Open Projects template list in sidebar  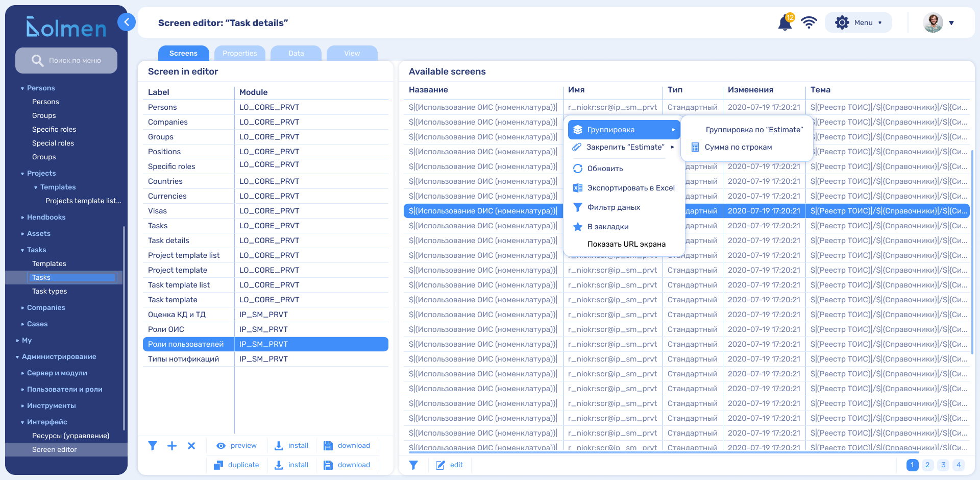(x=83, y=201)
